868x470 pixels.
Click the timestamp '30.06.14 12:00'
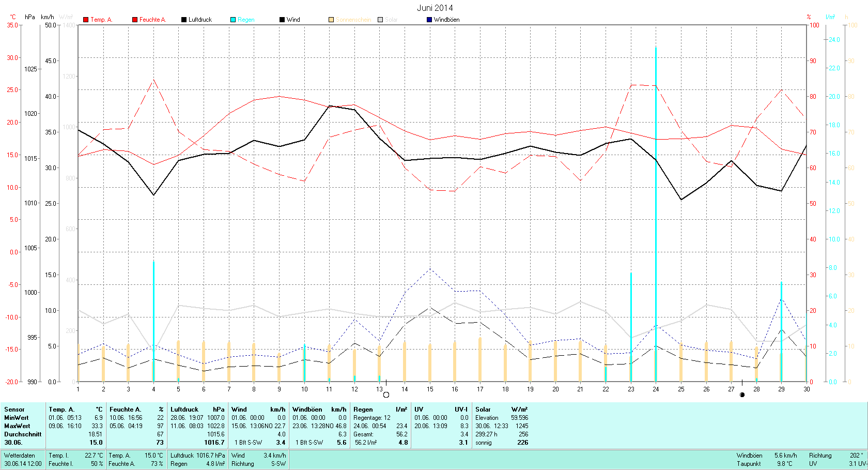pos(23,464)
